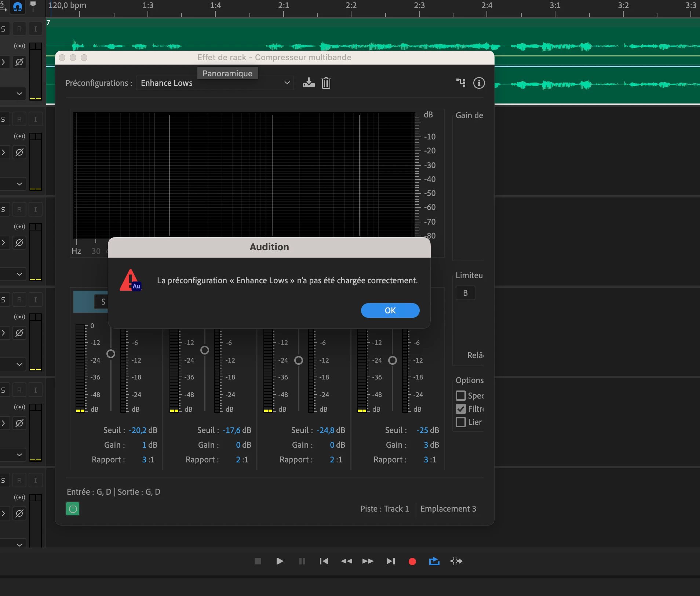700x596 pixels.
Task: Pause playback in the transport bar
Action: [x=302, y=561]
